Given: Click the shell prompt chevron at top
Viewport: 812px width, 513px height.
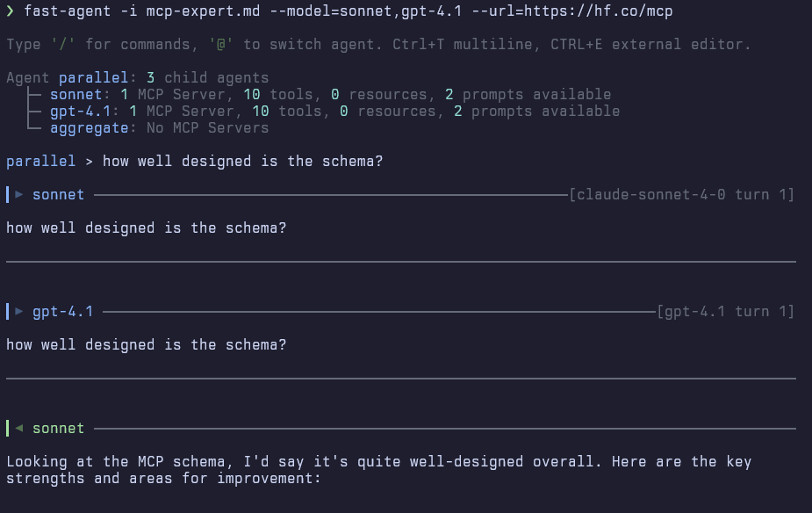Looking at the screenshot, I should pos(10,11).
